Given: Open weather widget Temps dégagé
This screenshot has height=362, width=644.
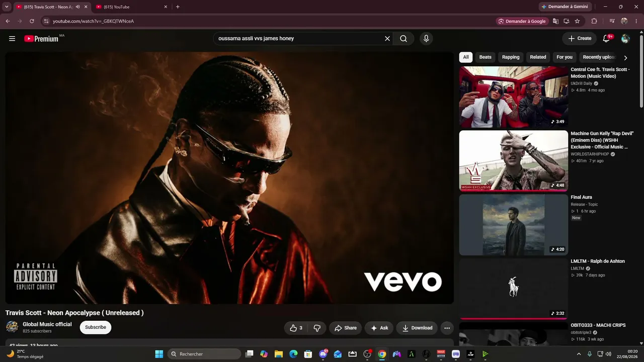Looking at the screenshot, I should [x=25, y=354].
